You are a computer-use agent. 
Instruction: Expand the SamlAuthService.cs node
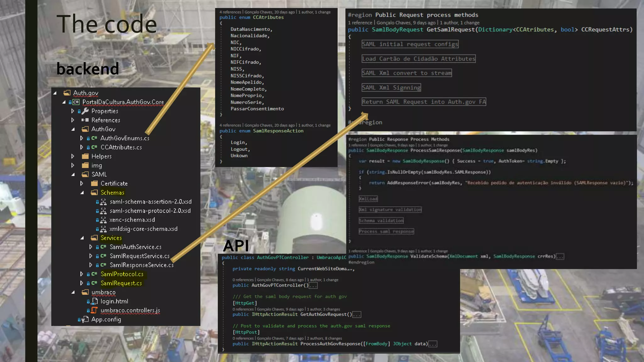[x=91, y=247]
